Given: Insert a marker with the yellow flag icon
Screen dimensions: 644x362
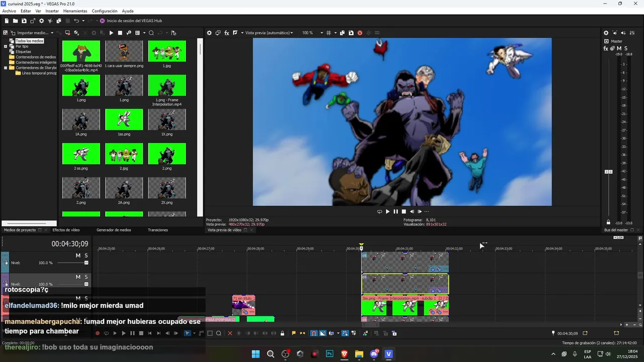Looking at the screenshot, I should [x=294, y=333].
